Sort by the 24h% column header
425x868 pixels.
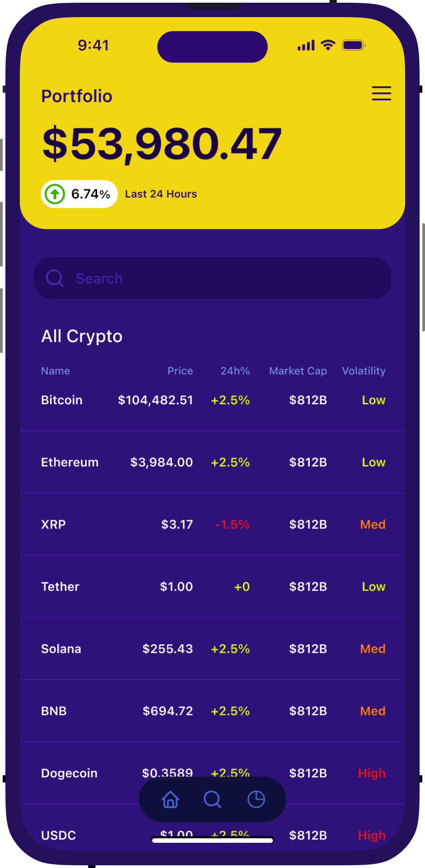click(x=235, y=371)
